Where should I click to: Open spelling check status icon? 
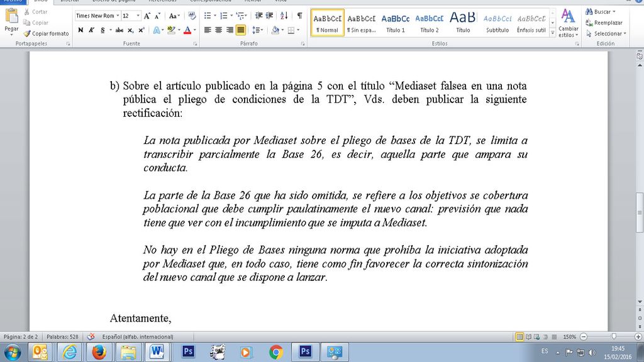pyautogui.click(x=91, y=337)
